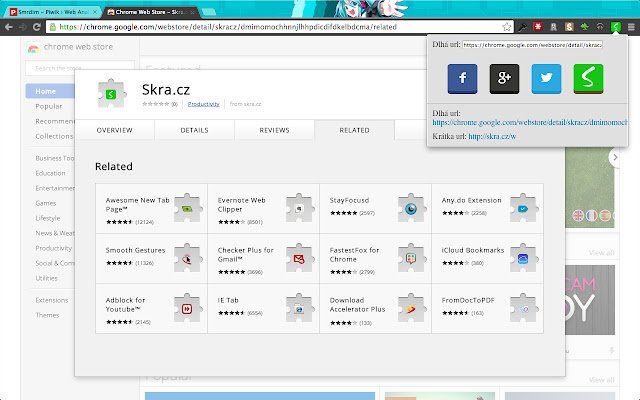Open FromDocToPDF puzzle icon
Screen dimensions: 640x400
click(x=524, y=308)
